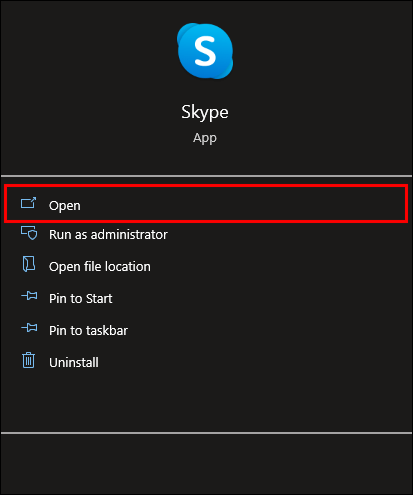Select Run as administrator
This screenshot has height=495, width=413.
tap(108, 235)
